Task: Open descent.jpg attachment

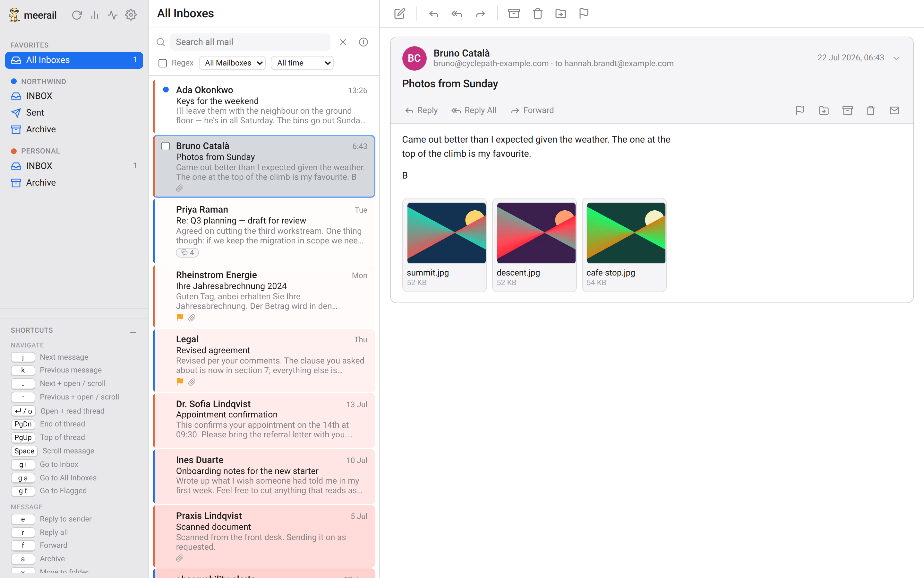Action: pyautogui.click(x=535, y=245)
